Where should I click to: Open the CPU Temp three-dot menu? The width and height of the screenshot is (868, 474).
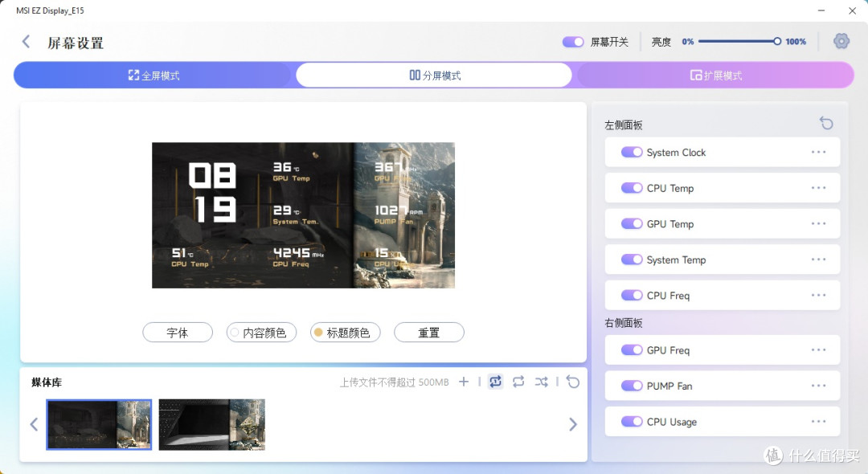tap(819, 188)
